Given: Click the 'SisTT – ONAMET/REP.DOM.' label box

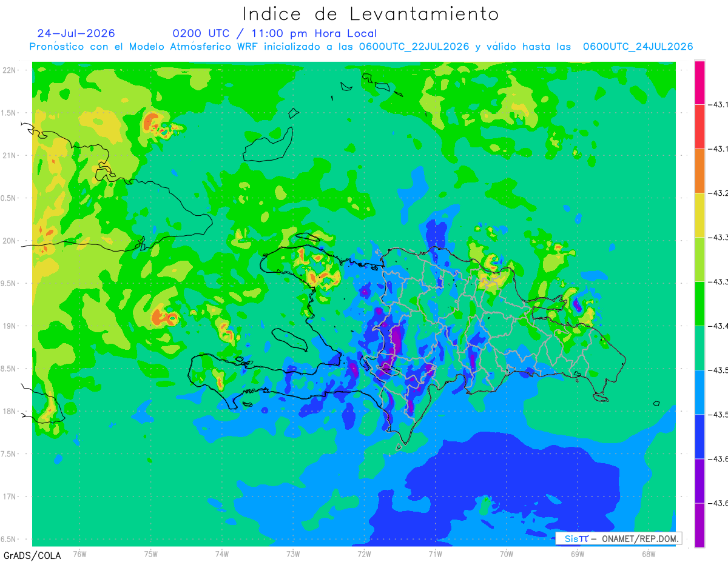Looking at the screenshot, I should (x=618, y=538).
